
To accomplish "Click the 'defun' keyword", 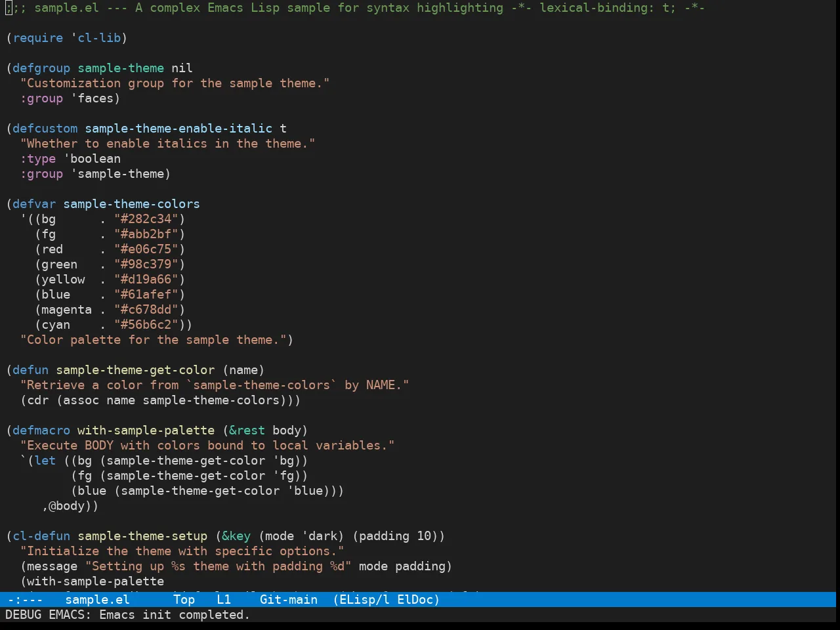I will 31,370.
